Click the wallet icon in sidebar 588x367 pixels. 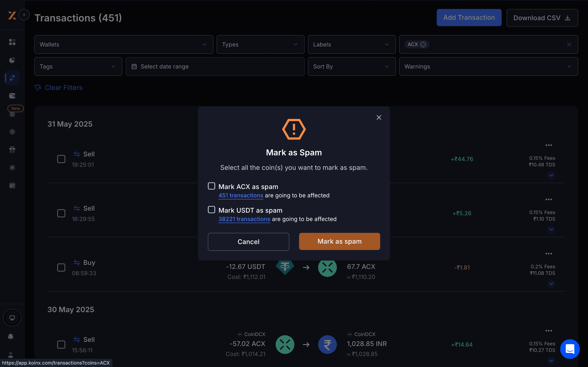click(12, 96)
